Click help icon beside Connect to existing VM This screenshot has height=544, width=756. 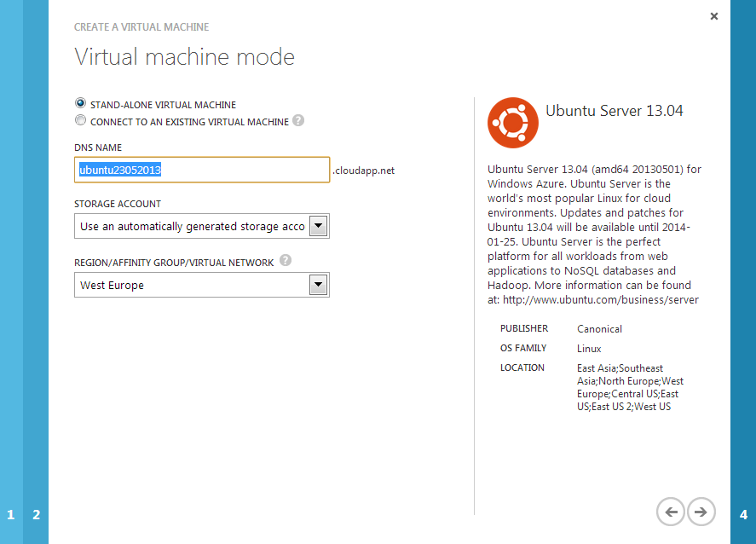tap(298, 121)
